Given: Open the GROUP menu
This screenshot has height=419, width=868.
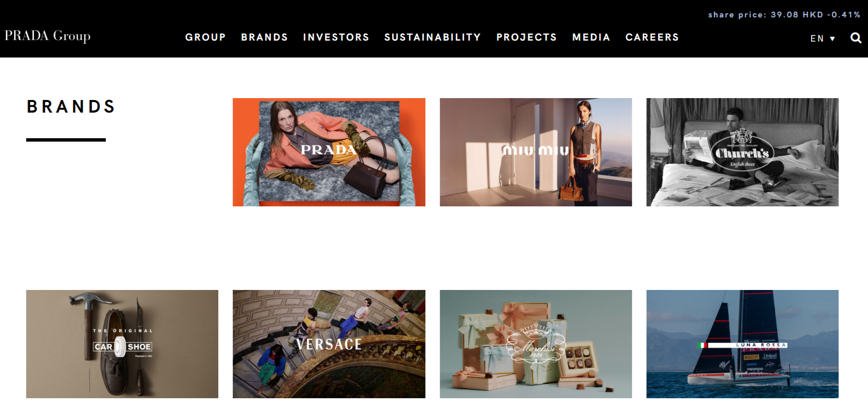Looking at the screenshot, I should [205, 37].
